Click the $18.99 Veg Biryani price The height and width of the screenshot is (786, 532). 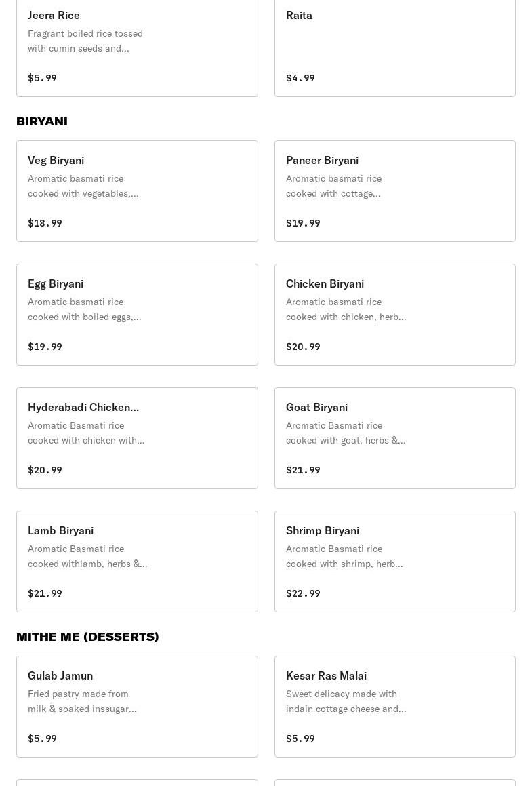pos(45,223)
